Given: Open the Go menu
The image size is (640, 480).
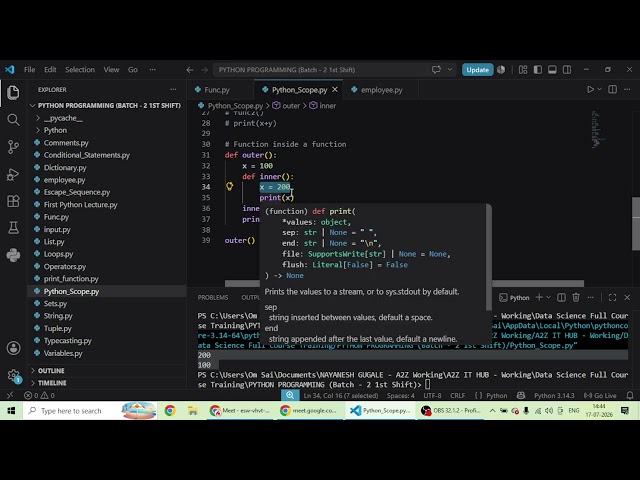Looking at the screenshot, I should pyautogui.click(x=133, y=70).
